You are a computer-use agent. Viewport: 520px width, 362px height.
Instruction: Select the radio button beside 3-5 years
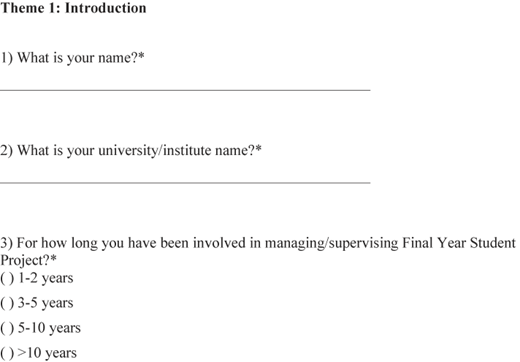(7, 303)
